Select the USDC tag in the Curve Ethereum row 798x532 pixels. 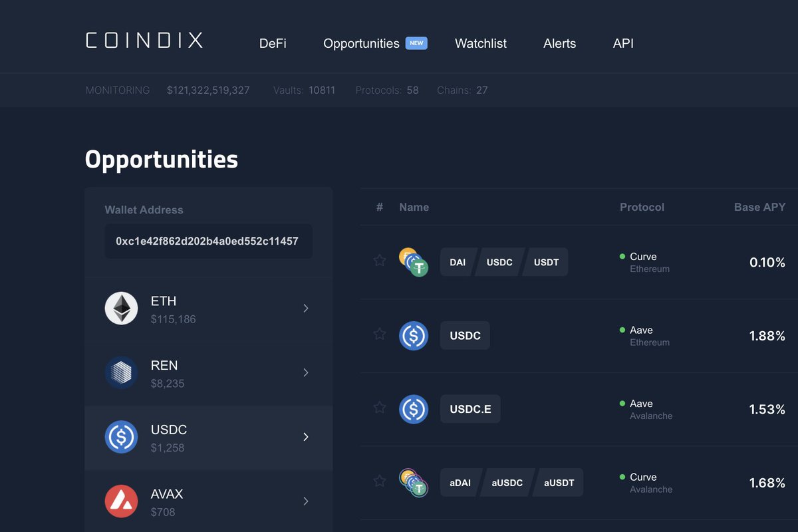click(499, 262)
